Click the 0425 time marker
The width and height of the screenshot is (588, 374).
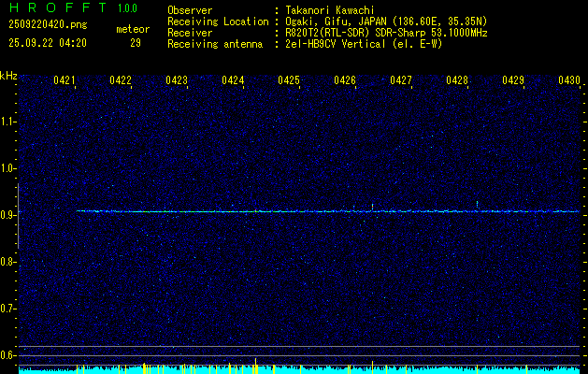pyautogui.click(x=289, y=80)
